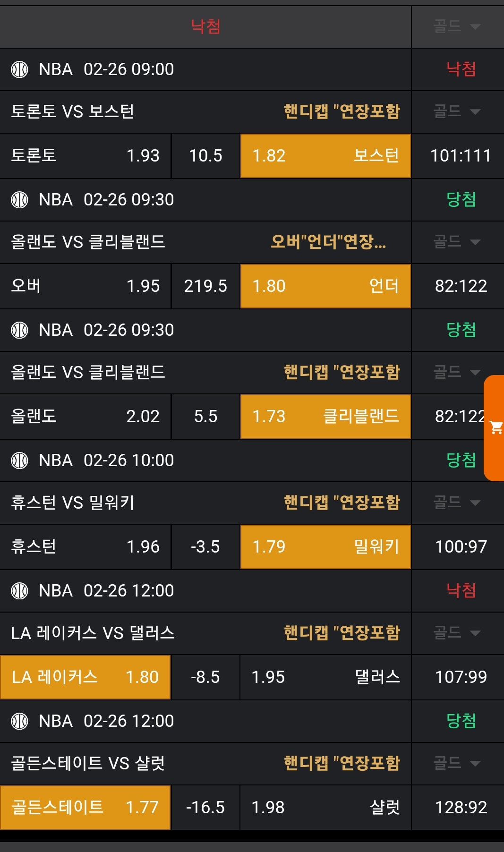Click the 낙첨 header tab
Viewport: 504px width, 852px height.
click(205, 26)
